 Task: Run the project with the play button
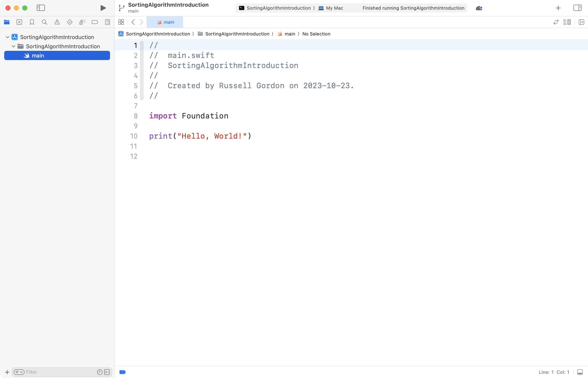(103, 8)
